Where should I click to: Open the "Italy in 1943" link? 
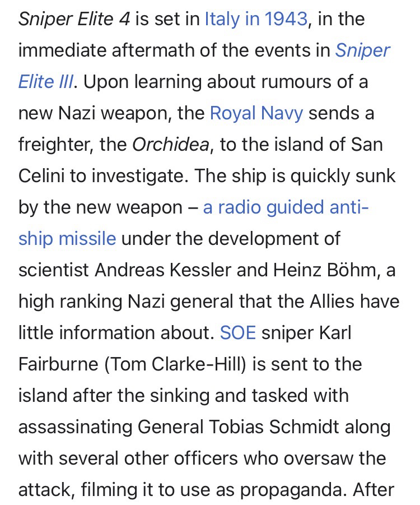point(256,19)
